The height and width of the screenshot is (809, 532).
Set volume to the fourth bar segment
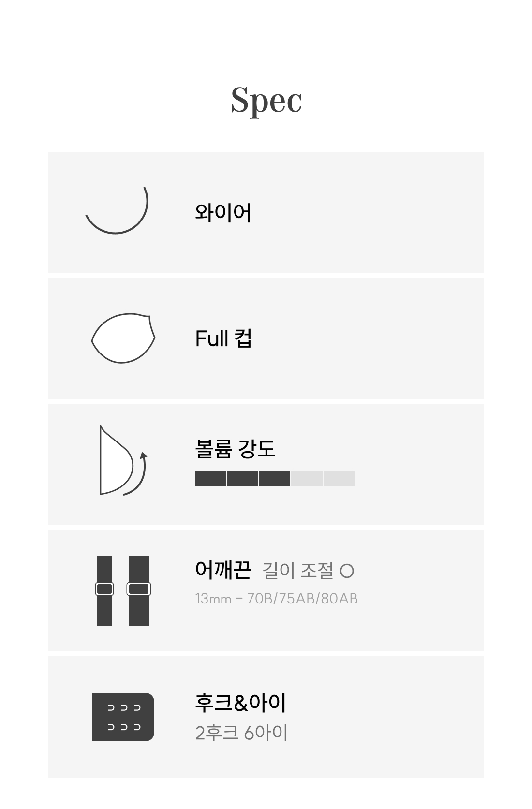[x=307, y=479]
